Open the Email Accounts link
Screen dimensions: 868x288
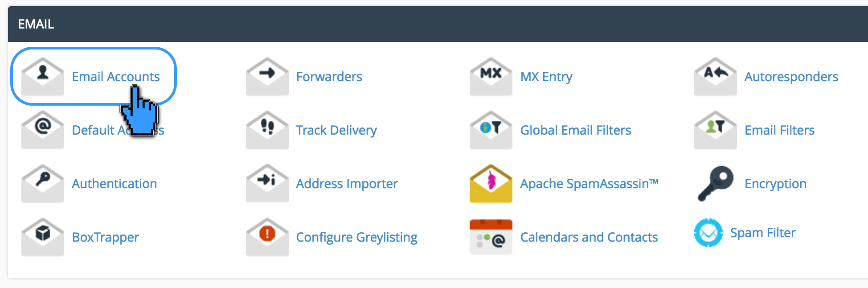pyautogui.click(x=116, y=76)
